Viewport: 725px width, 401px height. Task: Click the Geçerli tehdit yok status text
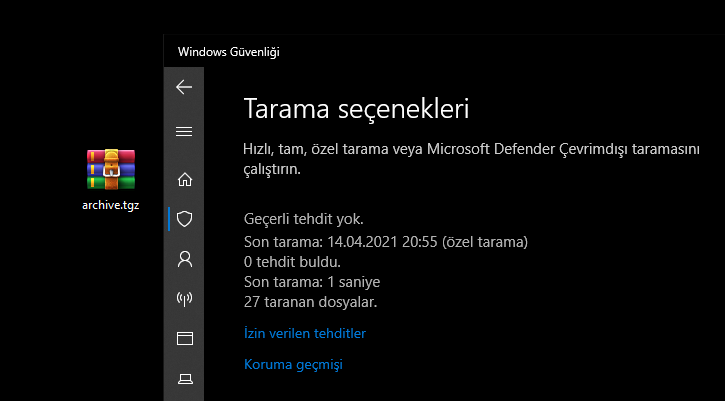coord(303,219)
